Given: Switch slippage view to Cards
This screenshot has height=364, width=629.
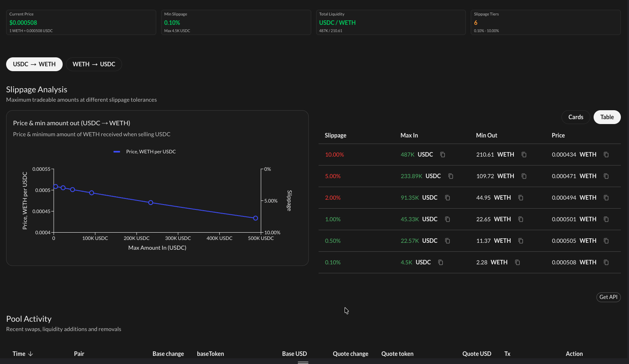Looking at the screenshot, I should (576, 117).
